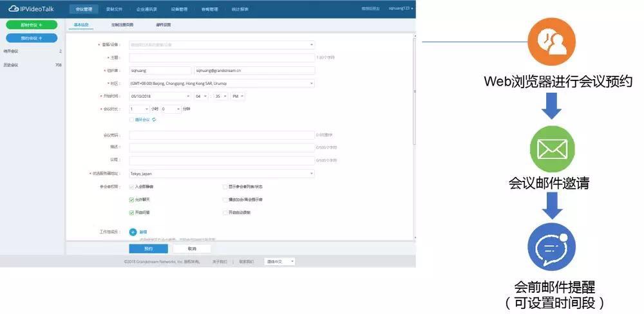Click the organizer email field
Image resolution: width=644 pixels, height=314 pixels.
(254, 71)
